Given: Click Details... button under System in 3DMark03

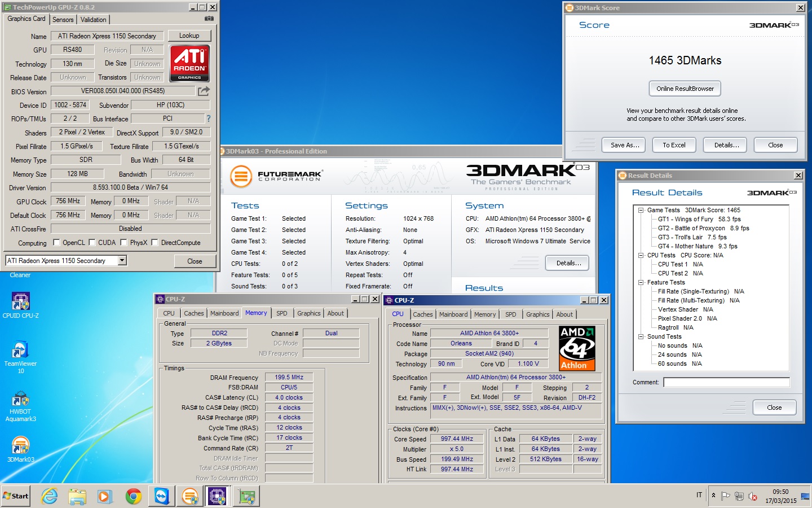Looking at the screenshot, I should click(x=567, y=263).
